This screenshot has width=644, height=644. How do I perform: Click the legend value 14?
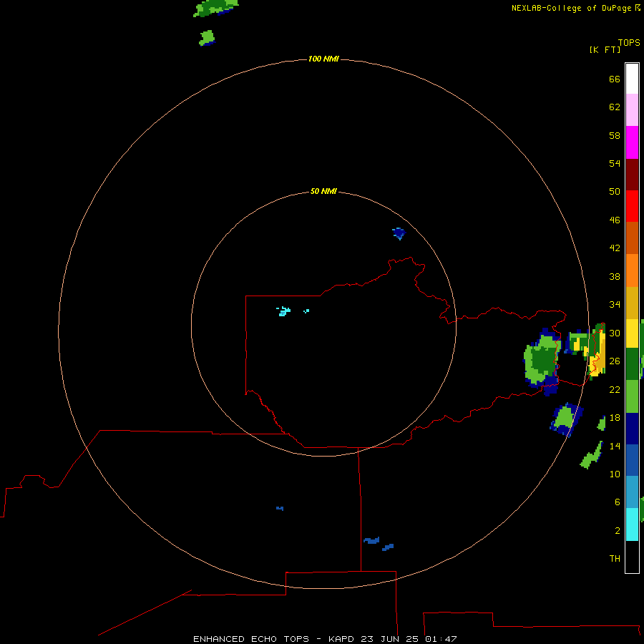(615, 446)
